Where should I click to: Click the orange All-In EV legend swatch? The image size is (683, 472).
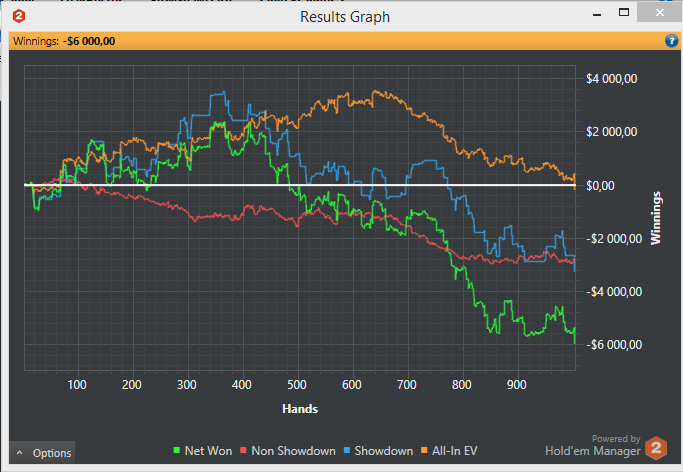pyautogui.click(x=424, y=450)
